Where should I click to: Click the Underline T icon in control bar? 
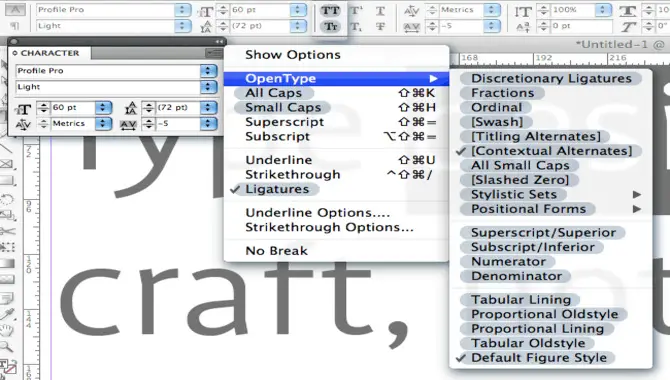pos(380,11)
